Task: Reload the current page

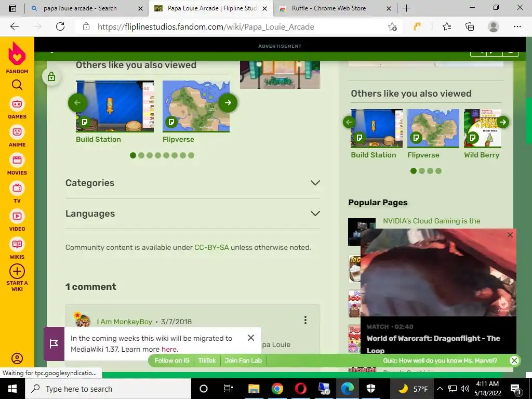Action: 60,26
